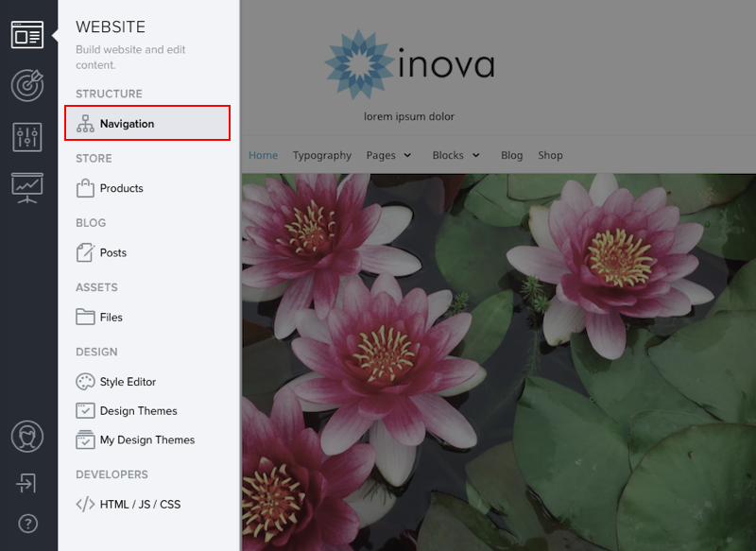Expand the Pages dropdown chevron
This screenshot has height=551, width=756.
(x=407, y=155)
